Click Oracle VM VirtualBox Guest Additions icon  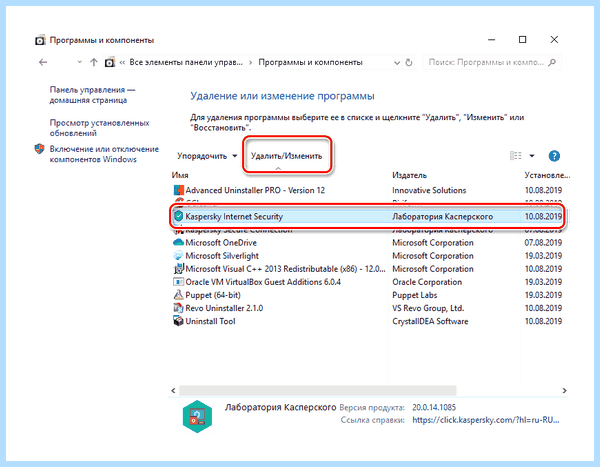tap(178, 282)
